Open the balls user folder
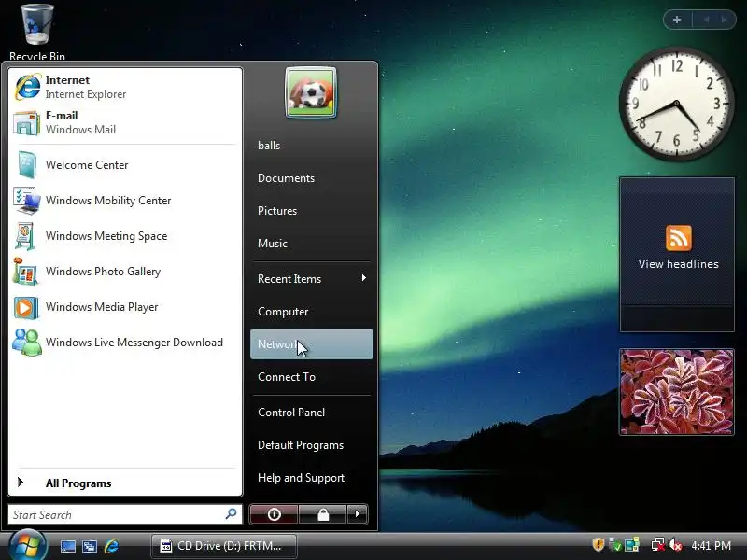 tap(312, 146)
